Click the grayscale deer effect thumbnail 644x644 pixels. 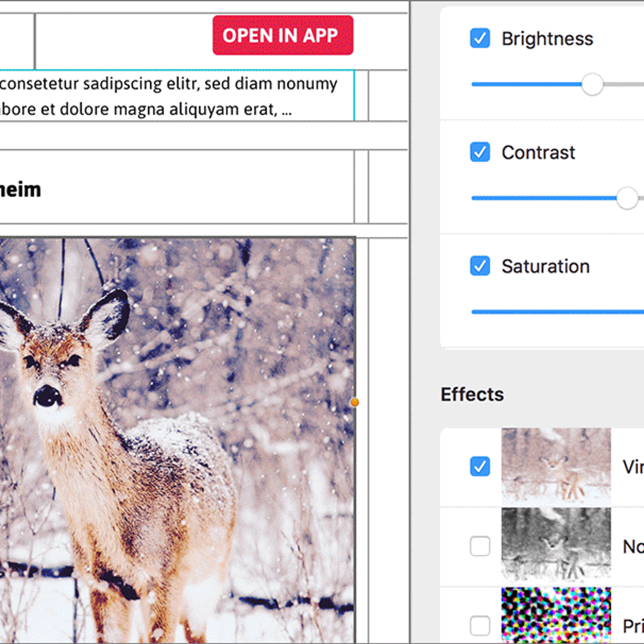pos(556,545)
